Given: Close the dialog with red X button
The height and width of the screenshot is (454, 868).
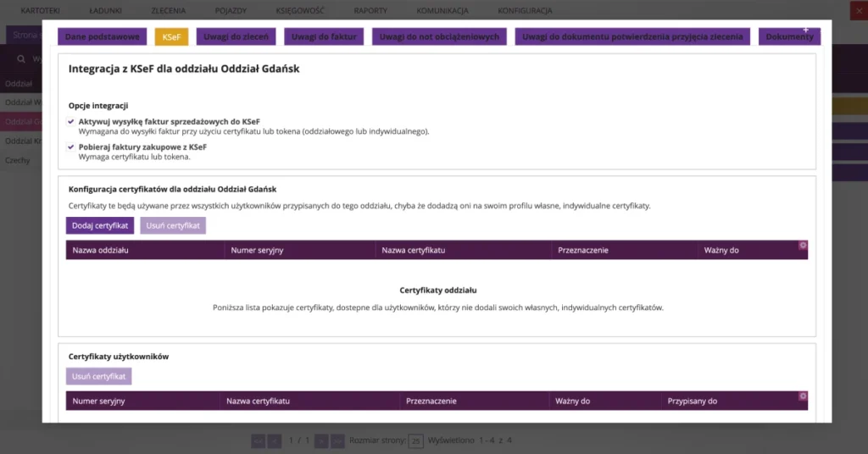Looking at the screenshot, I should pyautogui.click(x=860, y=10).
